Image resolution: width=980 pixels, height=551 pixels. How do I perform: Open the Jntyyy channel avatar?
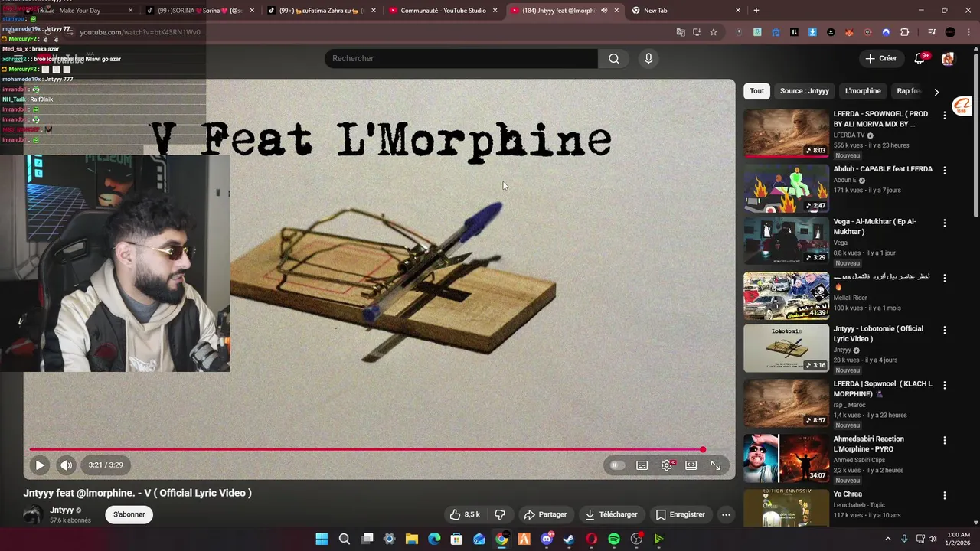tap(33, 515)
